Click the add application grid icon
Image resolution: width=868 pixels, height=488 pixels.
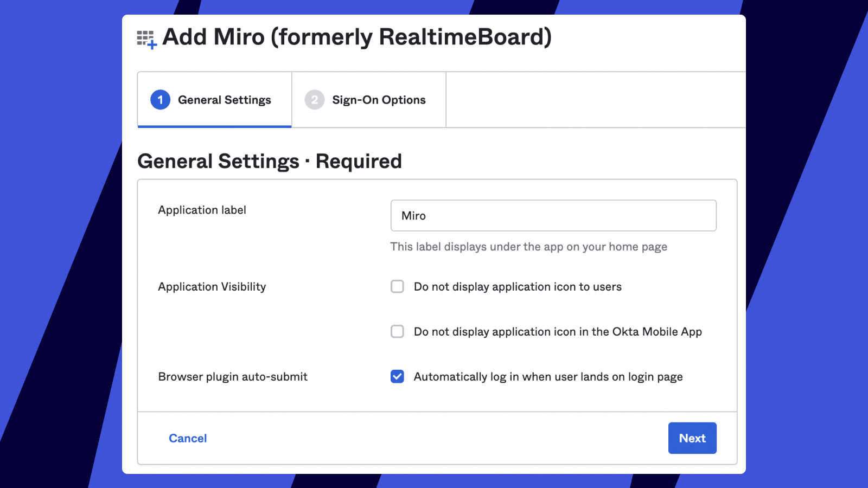point(146,40)
